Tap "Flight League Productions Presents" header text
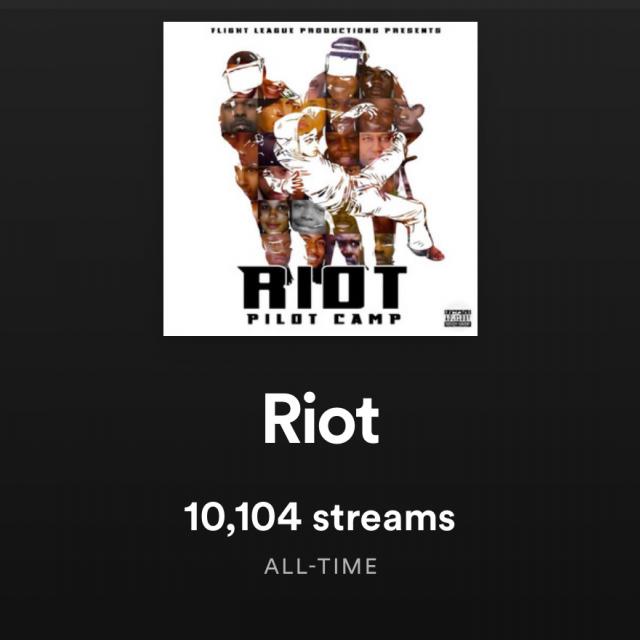640x640 pixels. click(326, 31)
